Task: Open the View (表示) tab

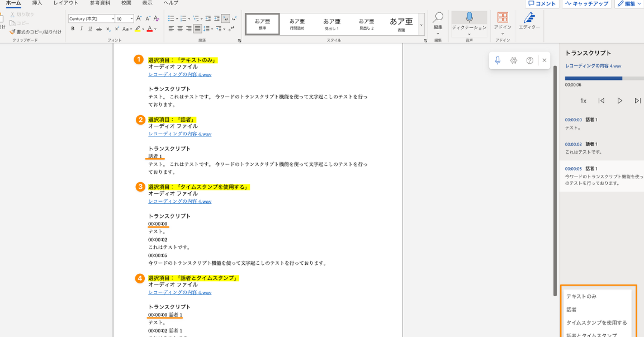Action: click(147, 3)
